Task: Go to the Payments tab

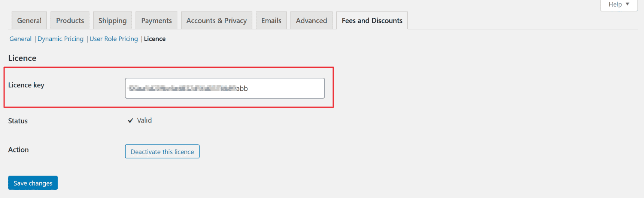Action: click(x=157, y=21)
